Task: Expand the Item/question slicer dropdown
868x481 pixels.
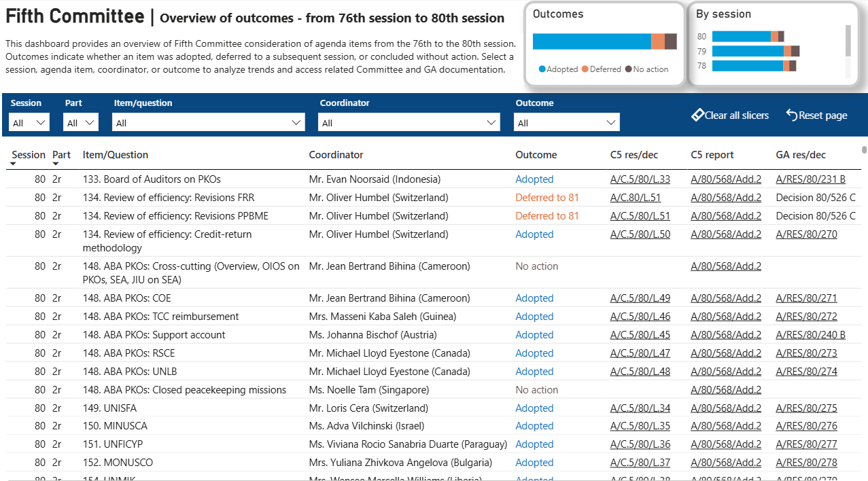Action: 209,122
